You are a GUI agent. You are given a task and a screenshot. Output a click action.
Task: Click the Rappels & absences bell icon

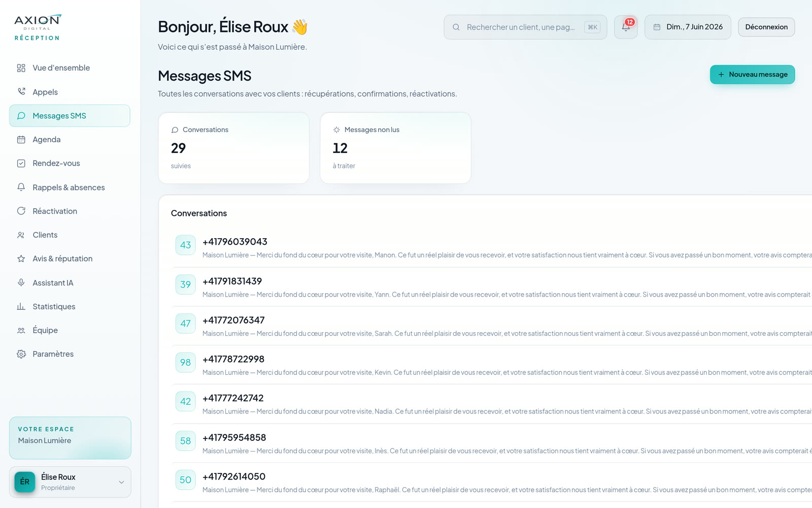pyautogui.click(x=21, y=187)
